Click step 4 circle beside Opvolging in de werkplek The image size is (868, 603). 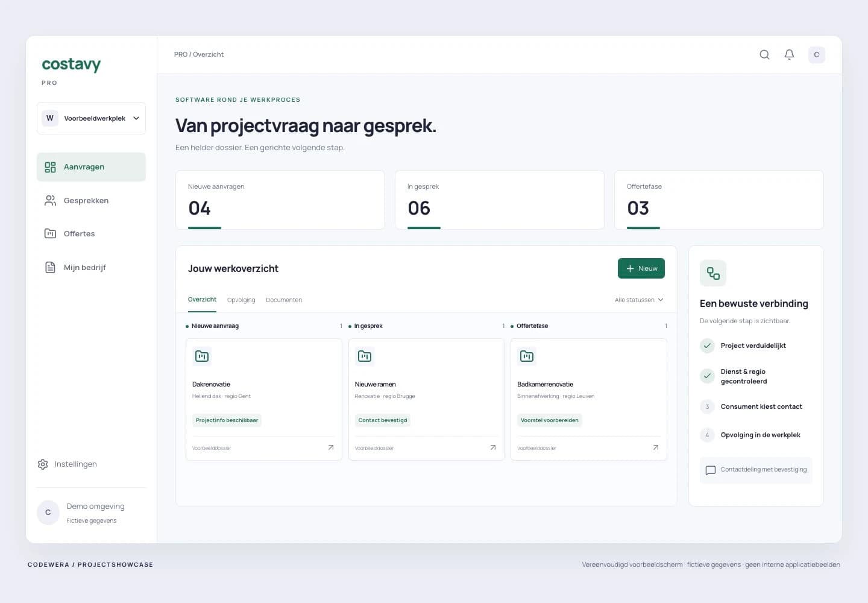[x=707, y=435]
